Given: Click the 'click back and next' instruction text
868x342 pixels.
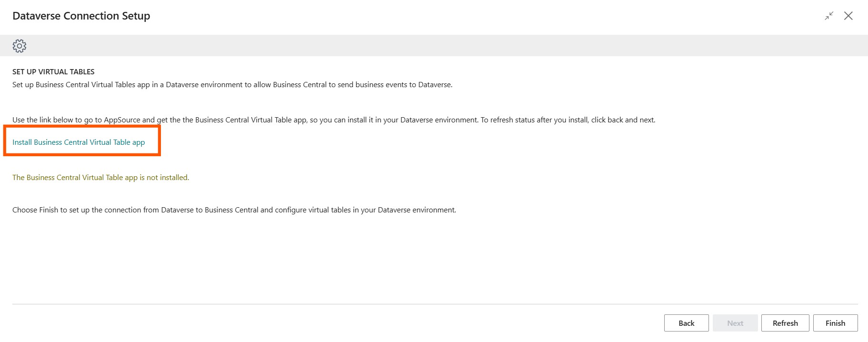Looking at the screenshot, I should [623, 120].
